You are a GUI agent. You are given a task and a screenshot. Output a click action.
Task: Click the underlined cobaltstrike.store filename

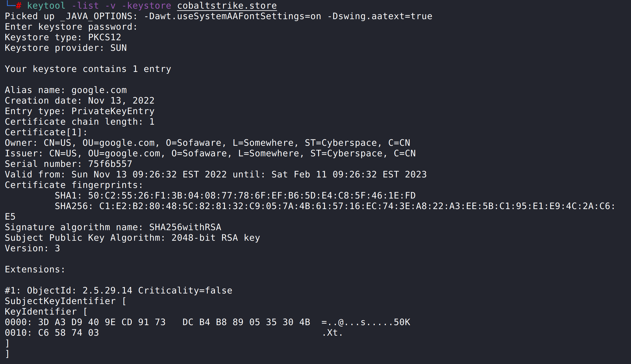(x=227, y=6)
